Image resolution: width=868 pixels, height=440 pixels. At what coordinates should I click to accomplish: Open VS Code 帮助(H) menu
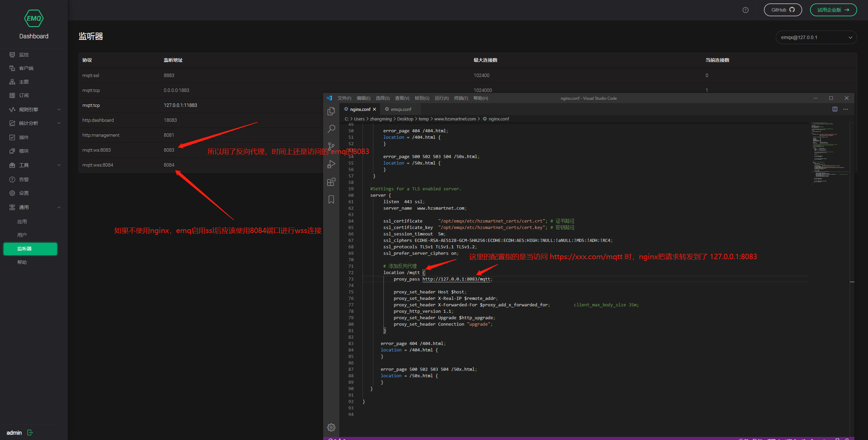[480, 98]
